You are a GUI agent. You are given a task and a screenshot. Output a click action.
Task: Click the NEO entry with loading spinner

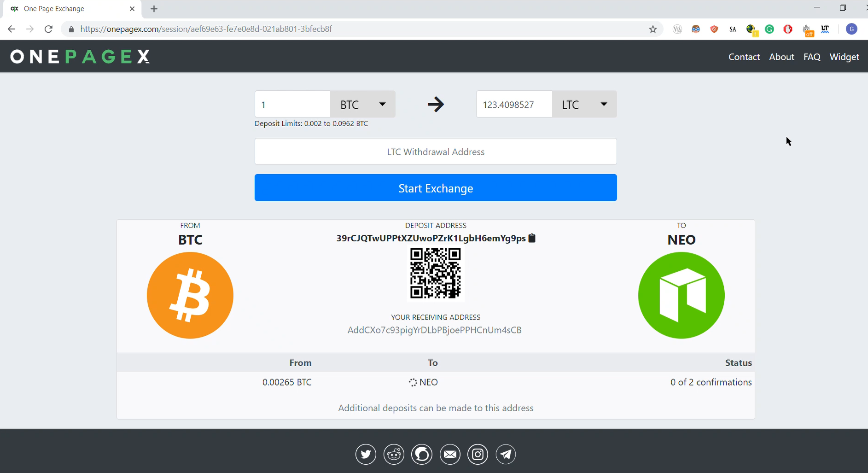(x=424, y=382)
